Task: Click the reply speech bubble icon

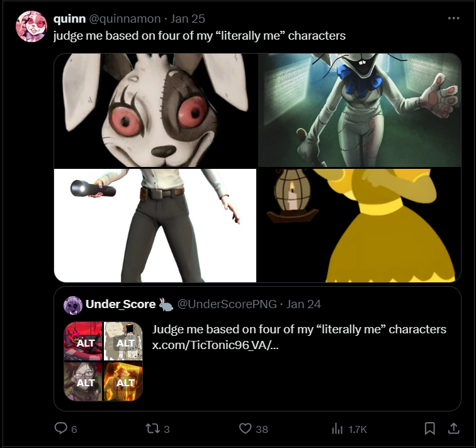Action: [x=61, y=428]
